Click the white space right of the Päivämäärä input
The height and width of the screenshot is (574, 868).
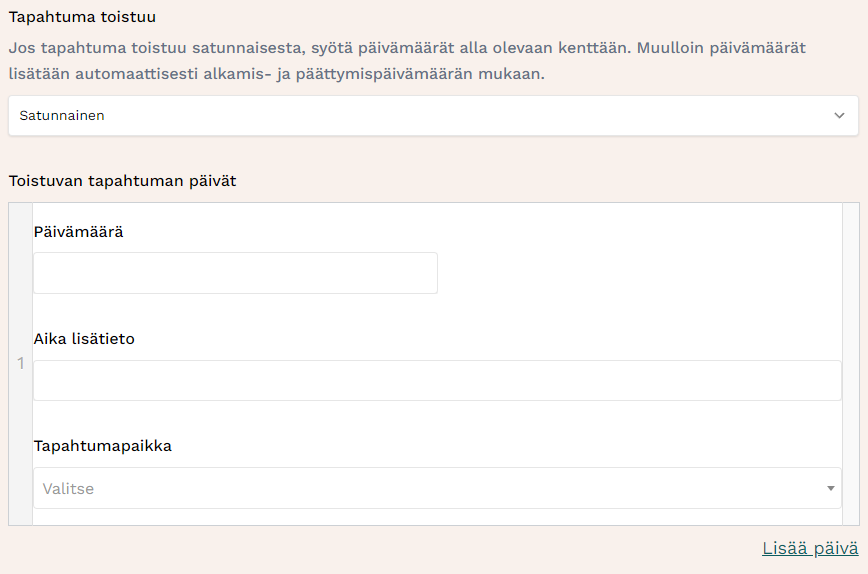click(x=640, y=273)
